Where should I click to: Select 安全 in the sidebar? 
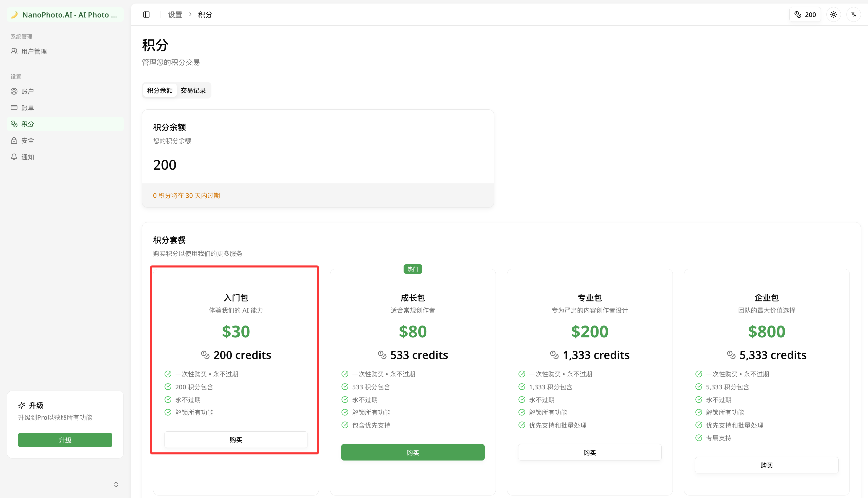click(27, 141)
